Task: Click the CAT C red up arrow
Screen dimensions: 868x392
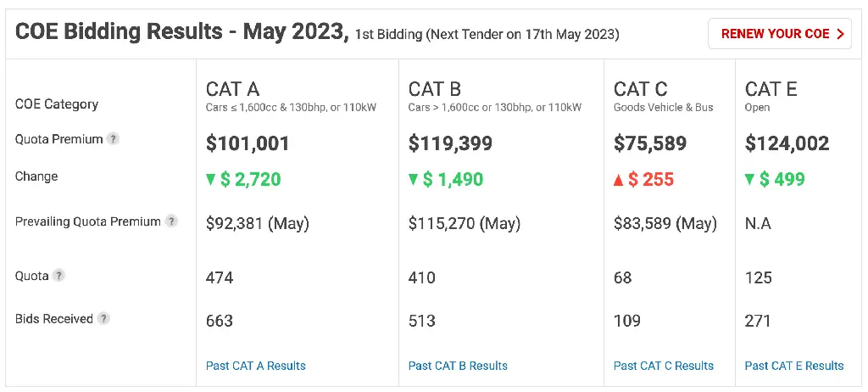Action: point(618,180)
